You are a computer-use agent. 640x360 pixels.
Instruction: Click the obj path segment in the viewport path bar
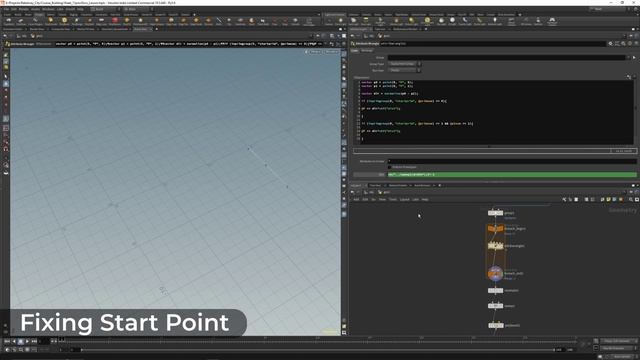(22, 36)
